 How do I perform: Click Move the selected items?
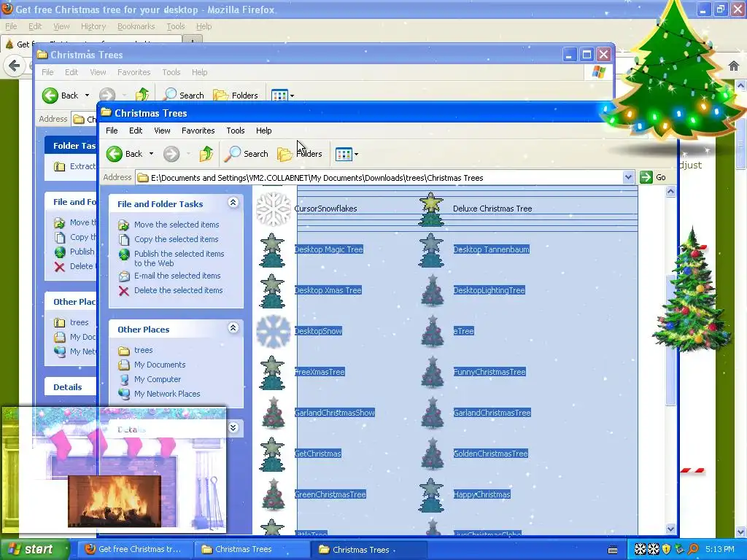click(x=177, y=225)
